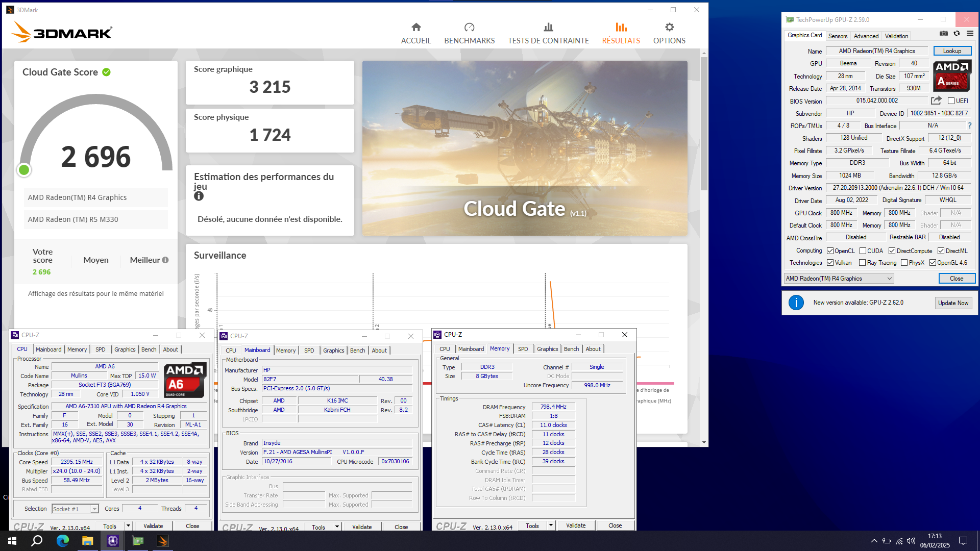The image size is (980, 551).
Task: Switch to GPU-Z taskbar icon
Action: point(138,541)
